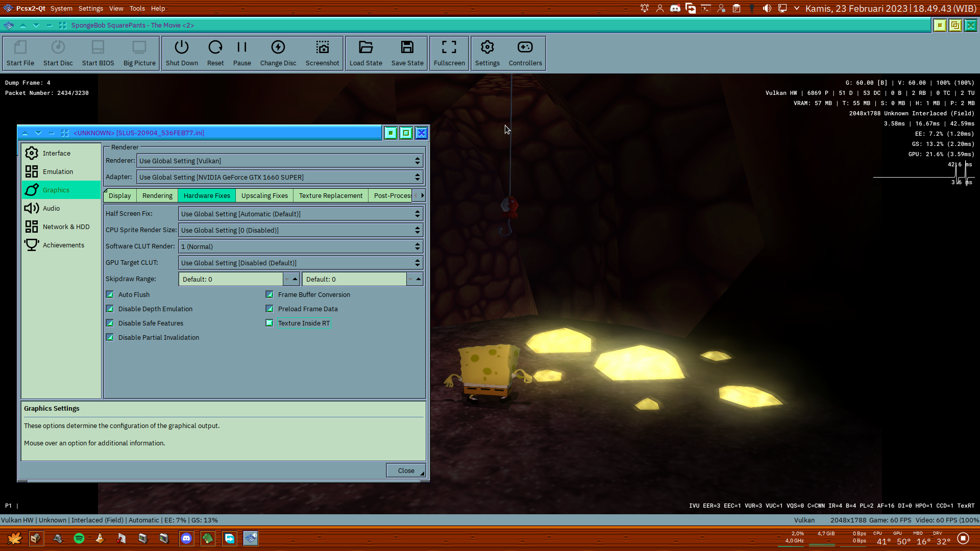Open the Controllers configuration icon

525,53
